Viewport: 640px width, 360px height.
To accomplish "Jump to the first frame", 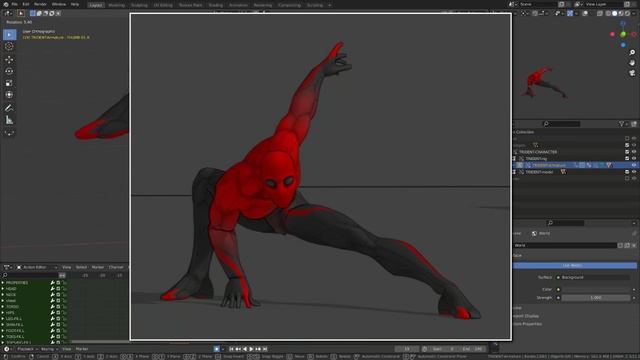I will (x=231, y=349).
